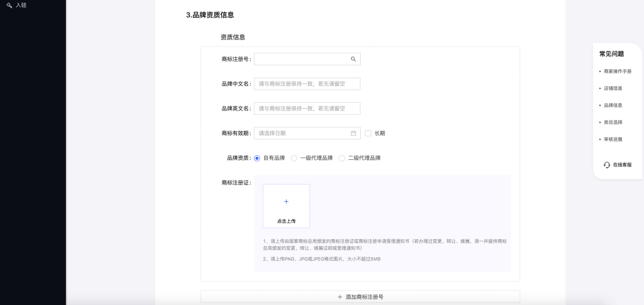The image size is (644, 305).
Task: Click the key icon beside 入驻
Action: click(9, 5)
